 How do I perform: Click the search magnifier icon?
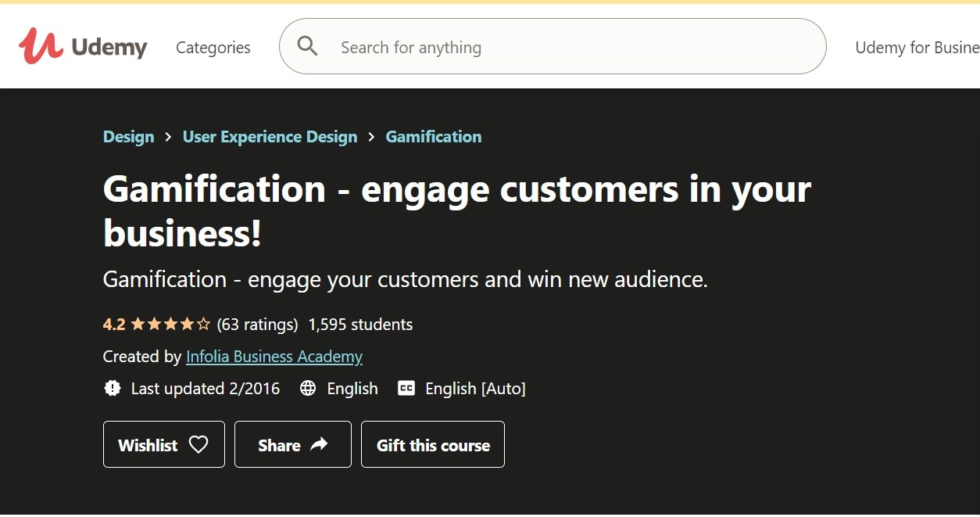click(x=308, y=47)
